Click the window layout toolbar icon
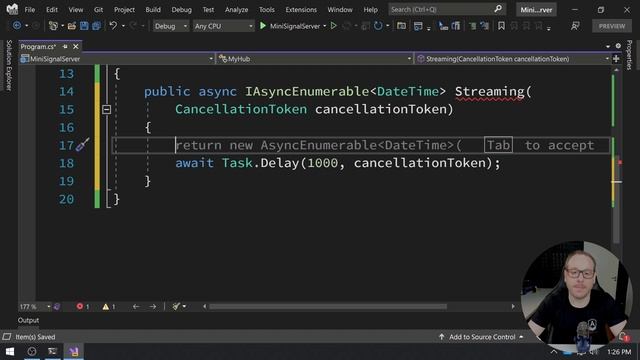Viewport: 640px width, 360px height. (x=418, y=26)
